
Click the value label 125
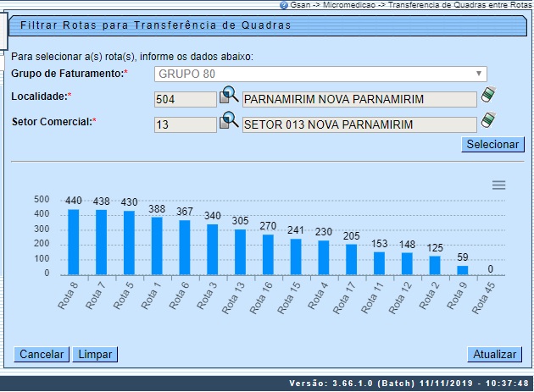[x=435, y=248]
